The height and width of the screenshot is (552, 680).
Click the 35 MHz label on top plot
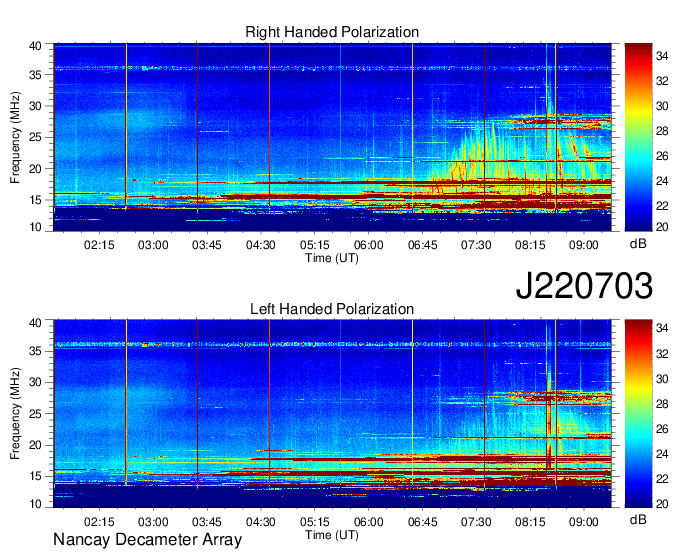tap(35, 75)
